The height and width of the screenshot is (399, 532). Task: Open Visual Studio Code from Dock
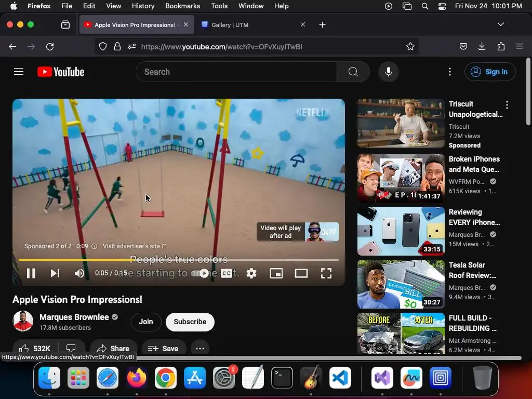point(340,377)
